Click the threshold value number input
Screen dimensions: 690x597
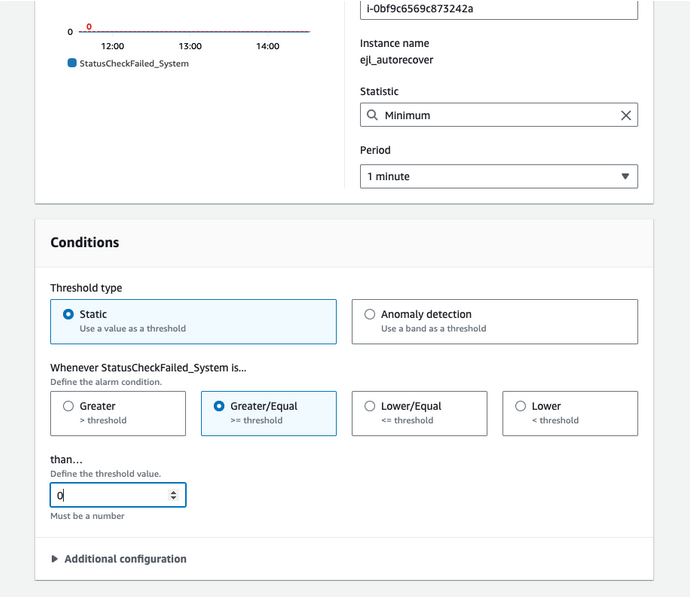pyautogui.click(x=108, y=495)
